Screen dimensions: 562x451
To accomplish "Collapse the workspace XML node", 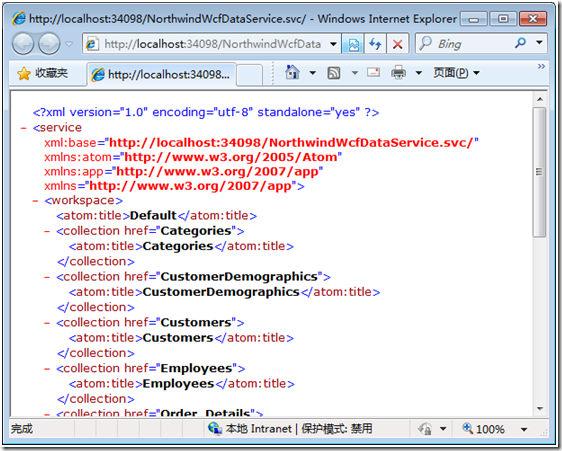I will 35,201.
